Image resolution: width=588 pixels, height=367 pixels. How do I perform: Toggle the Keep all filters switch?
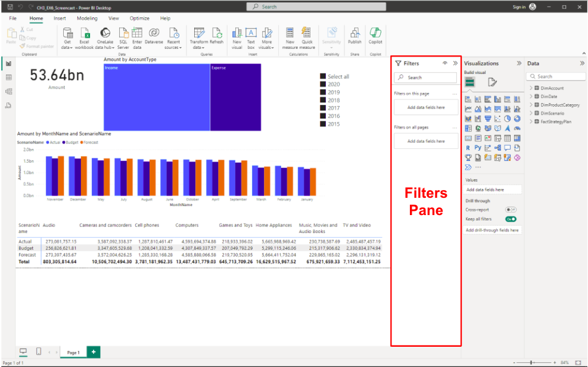point(511,219)
